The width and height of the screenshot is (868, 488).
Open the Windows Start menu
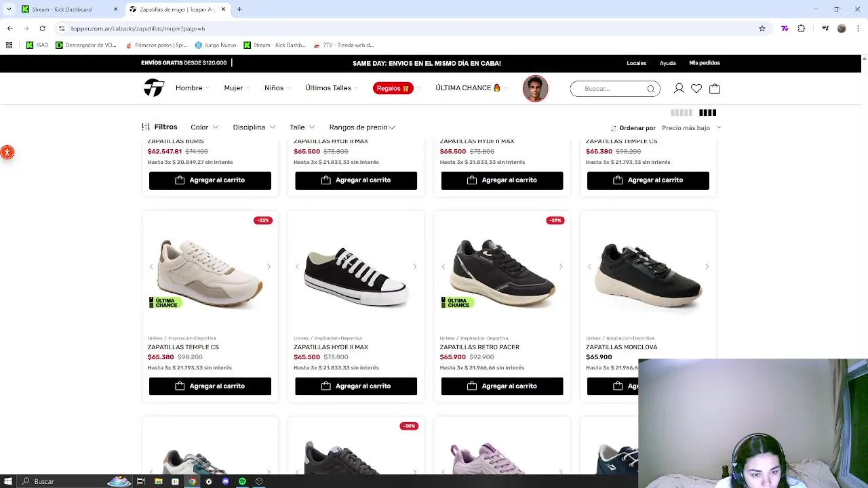[x=8, y=481]
